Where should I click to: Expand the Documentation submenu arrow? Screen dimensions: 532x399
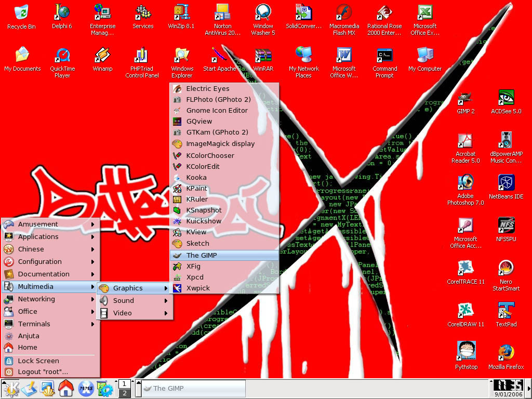(x=92, y=274)
